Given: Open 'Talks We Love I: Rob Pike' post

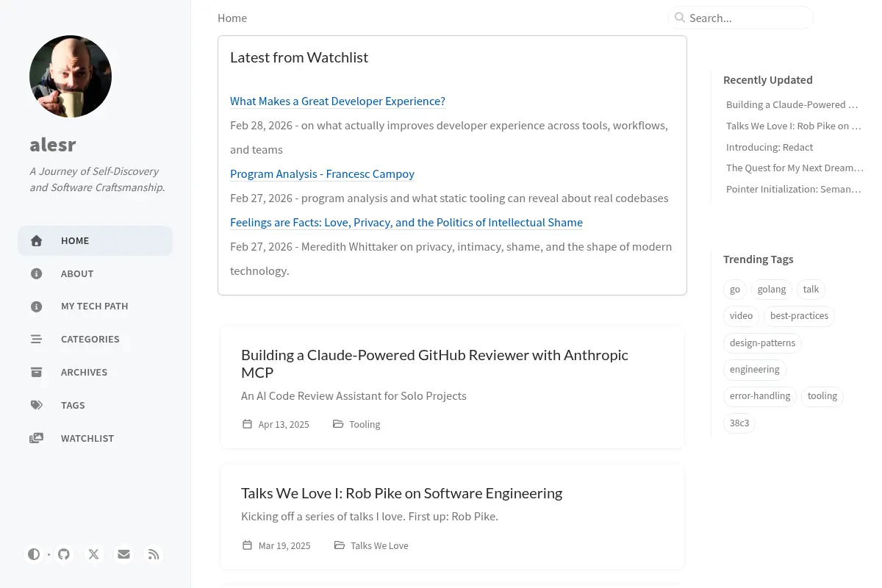Looking at the screenshot, I should 401,493.
